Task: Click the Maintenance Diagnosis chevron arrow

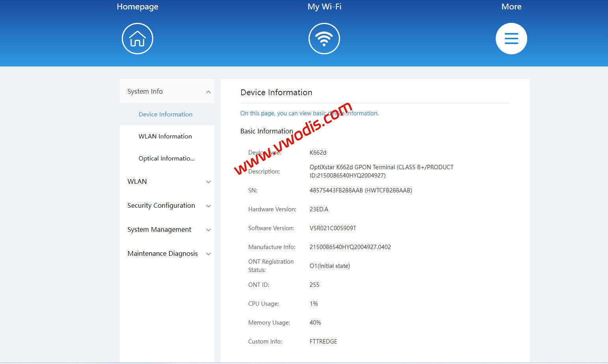Action: [x=208, y=254]
